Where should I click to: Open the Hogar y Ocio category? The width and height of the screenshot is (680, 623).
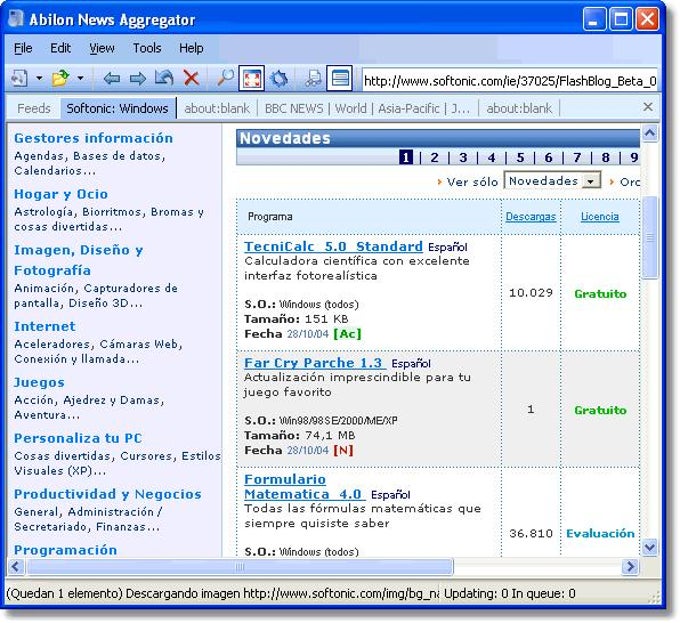click(61, 194)
